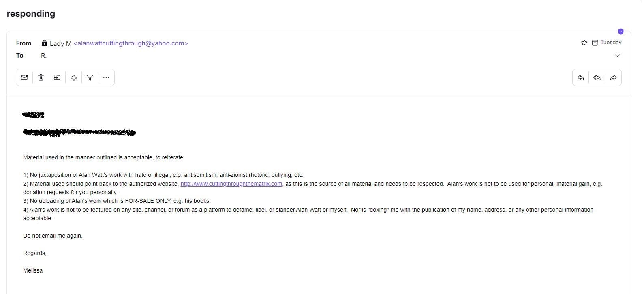Image resolution: width=644 pixels, height=294 pixels.
Task: Open the three-dot more actions menu
Action: coord(106,77)
